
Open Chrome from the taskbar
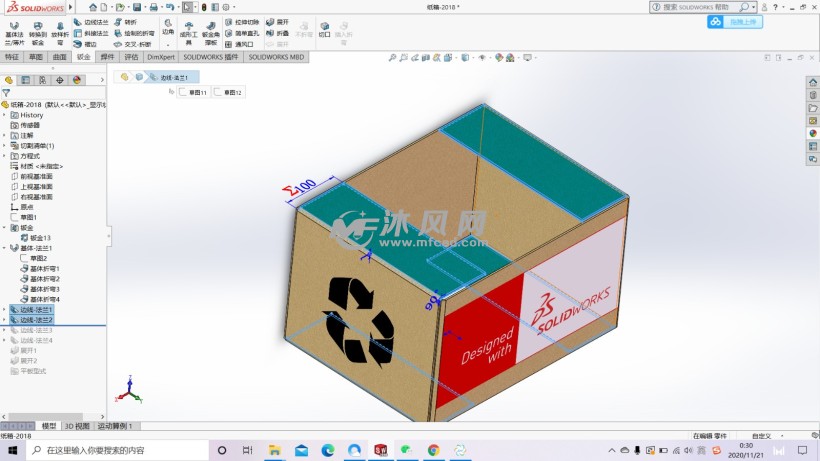(x=433, y=450)
